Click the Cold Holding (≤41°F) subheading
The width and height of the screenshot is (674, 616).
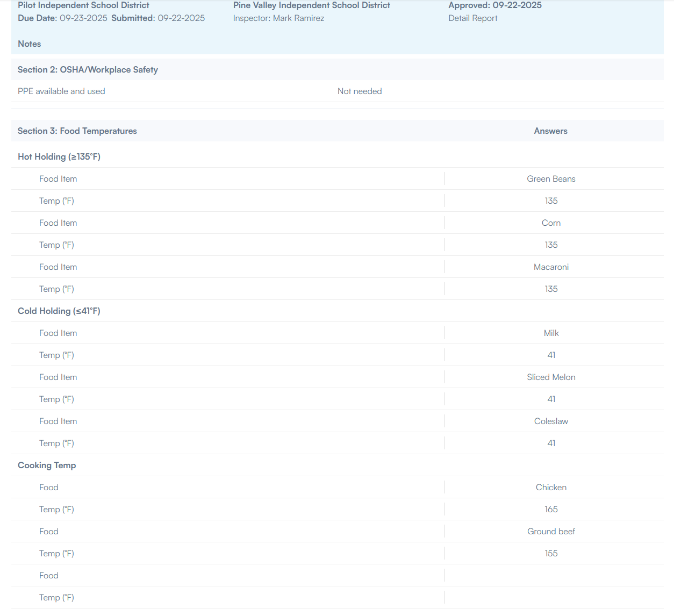59,311
